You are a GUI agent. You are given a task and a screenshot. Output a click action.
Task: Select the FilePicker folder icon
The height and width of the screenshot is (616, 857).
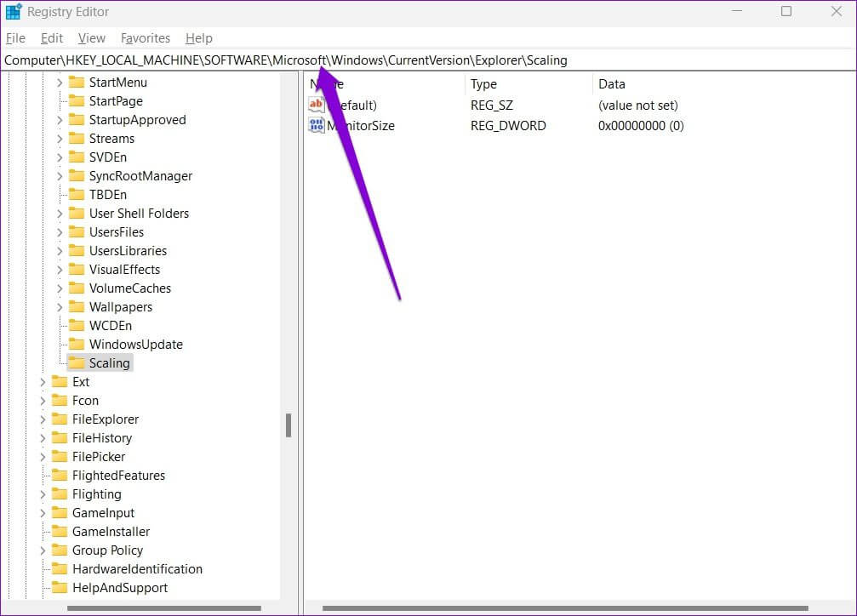pos(60,456)
